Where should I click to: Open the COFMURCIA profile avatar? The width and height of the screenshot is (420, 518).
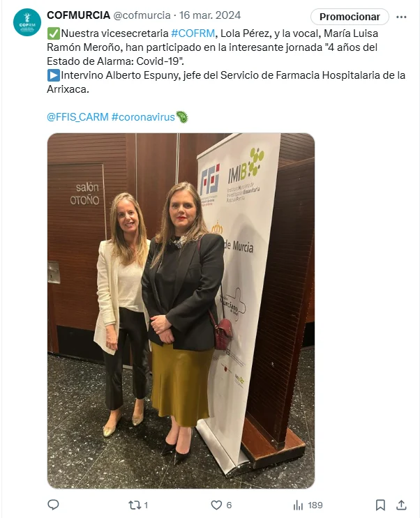click(x=27, y=22)
